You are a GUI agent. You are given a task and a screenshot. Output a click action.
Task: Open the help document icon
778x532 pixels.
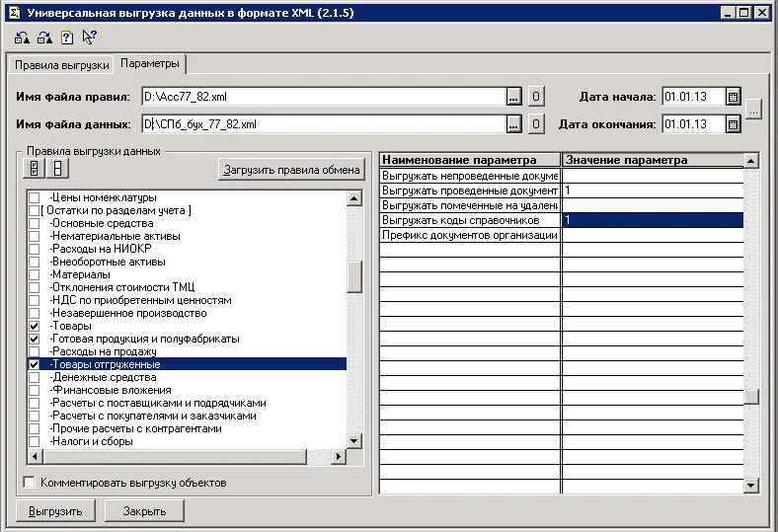[67, 38]
